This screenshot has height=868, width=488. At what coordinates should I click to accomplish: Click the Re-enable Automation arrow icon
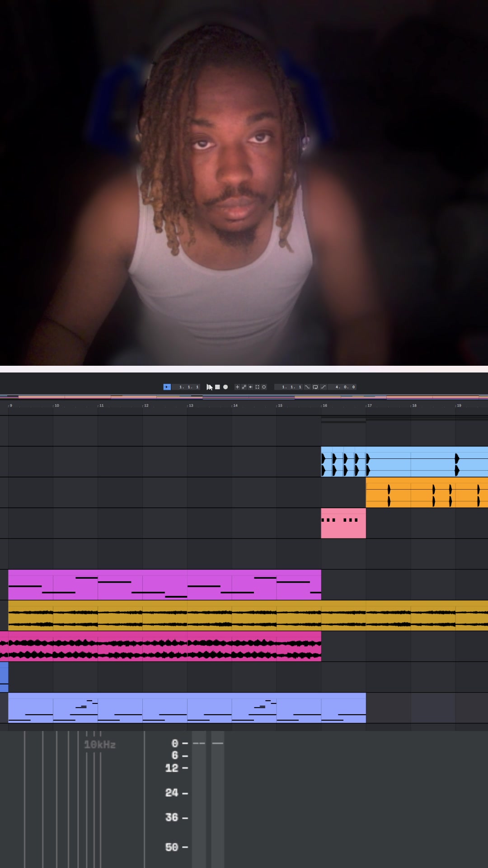click(251, 387)
